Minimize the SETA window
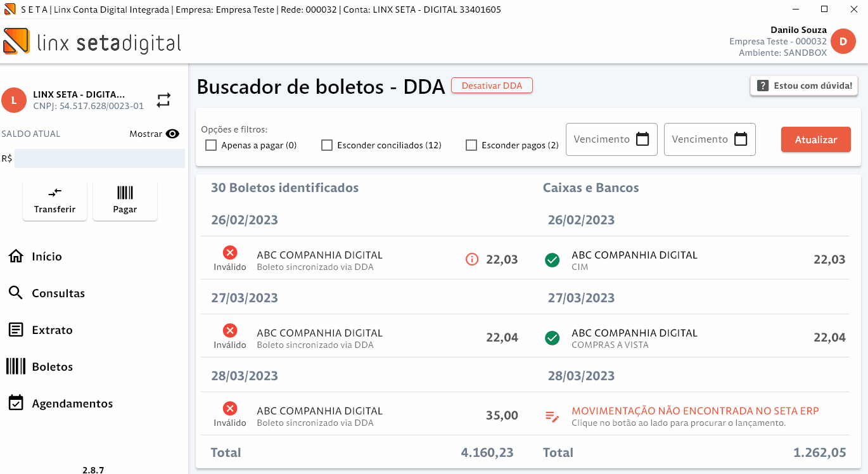The width and height of the screenshot is (868, 474). [795, 9]
